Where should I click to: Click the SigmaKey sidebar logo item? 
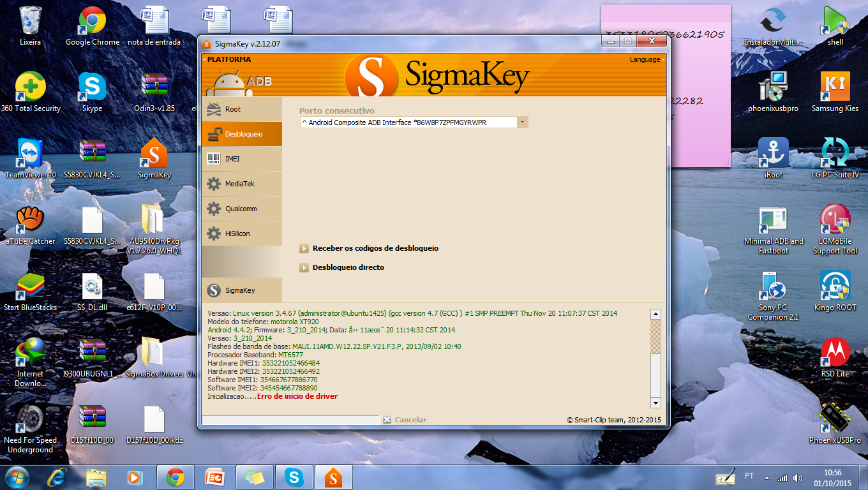point(241,290)
